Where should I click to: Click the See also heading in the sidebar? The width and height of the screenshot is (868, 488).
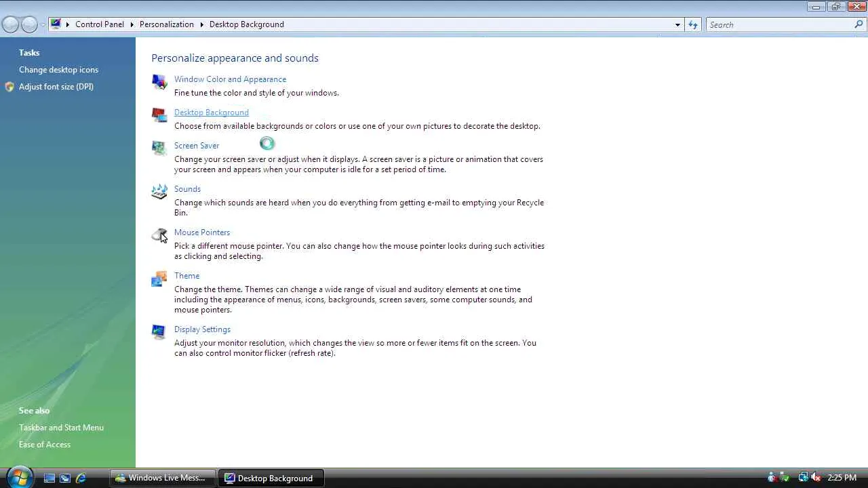coord(34,411)
